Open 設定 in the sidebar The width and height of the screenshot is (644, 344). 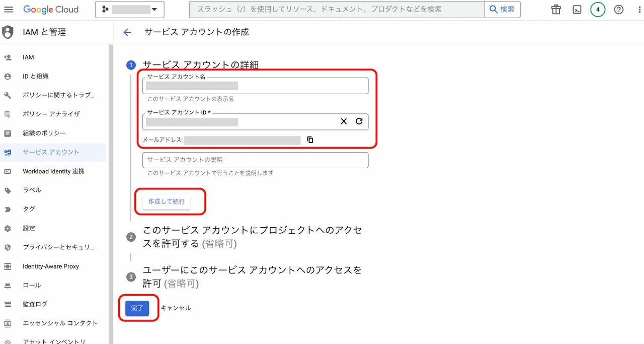click(x=53, y=228)
